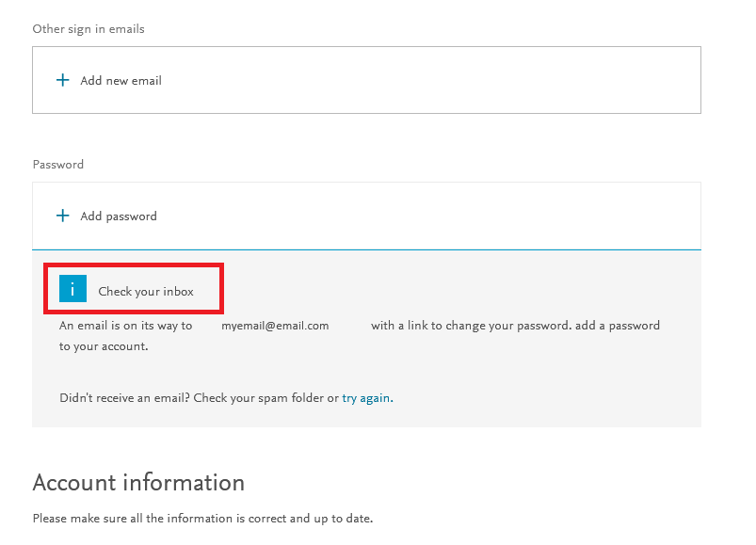Screen dimensions: 756x545
Task: Click the Other sign in emails label
Action: point(88,29)
